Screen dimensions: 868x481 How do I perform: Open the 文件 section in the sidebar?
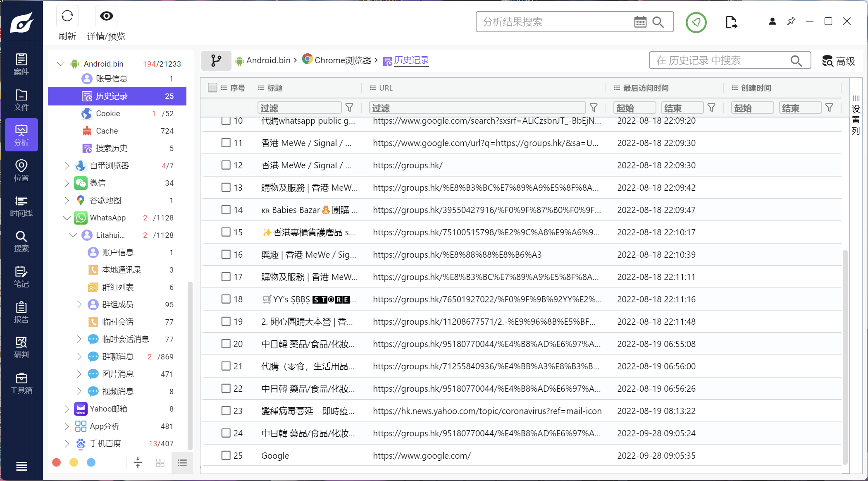tap(21, 100)
